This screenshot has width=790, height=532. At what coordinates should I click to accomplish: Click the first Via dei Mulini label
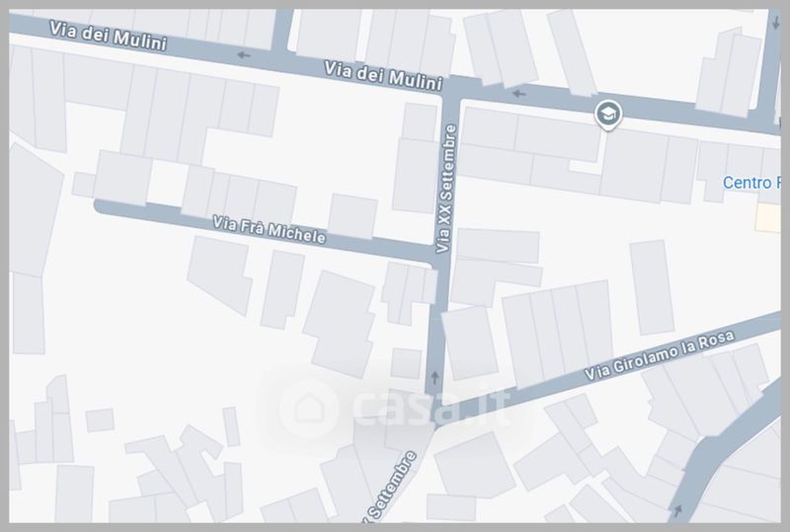pyautogui.click(x=108, y=36)
